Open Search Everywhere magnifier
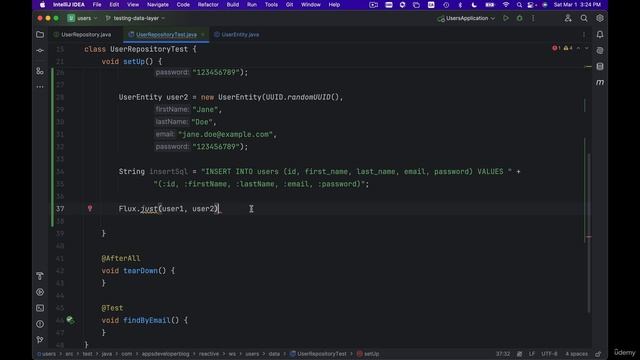640x360 pixels. [584, 18]
